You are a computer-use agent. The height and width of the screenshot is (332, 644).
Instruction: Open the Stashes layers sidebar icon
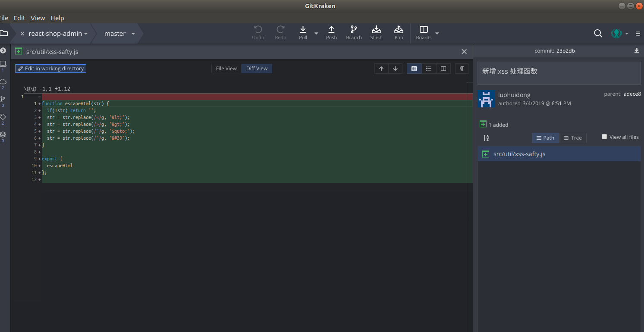(3, 135)
